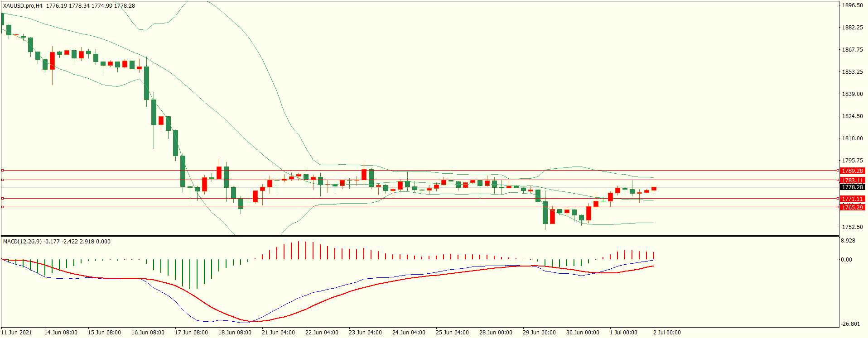Click the 14 Jun 08:00 time label
Viewport: 868px width, 338px height.
pyautogui.click(x=61, y=333)
